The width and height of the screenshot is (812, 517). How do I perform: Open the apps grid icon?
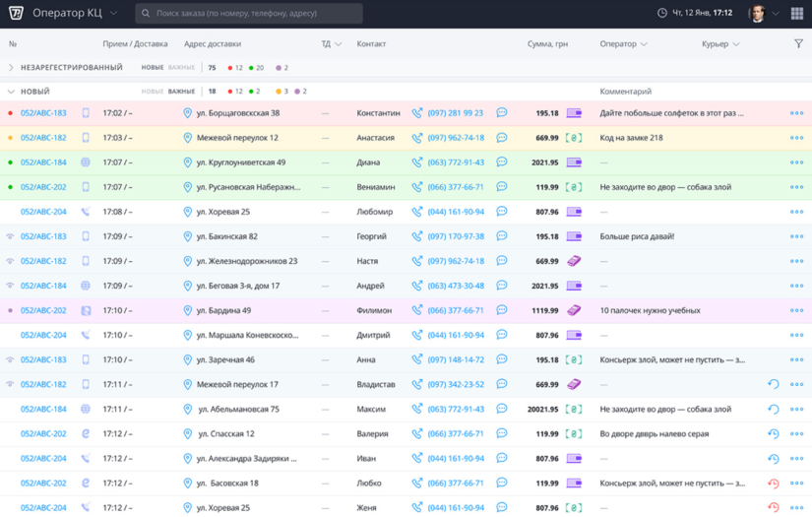(797, 14)
